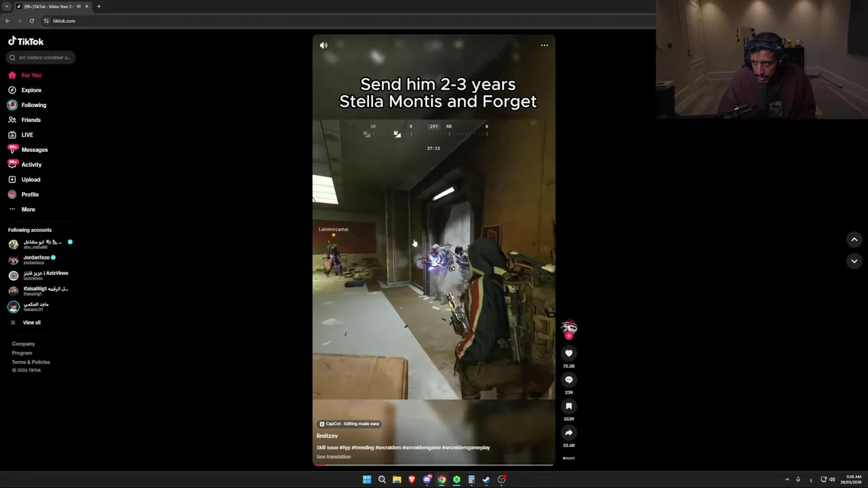Click the TikTok video to pause
The height and width of the screenshot is (488, 868).
pos(434,251)
